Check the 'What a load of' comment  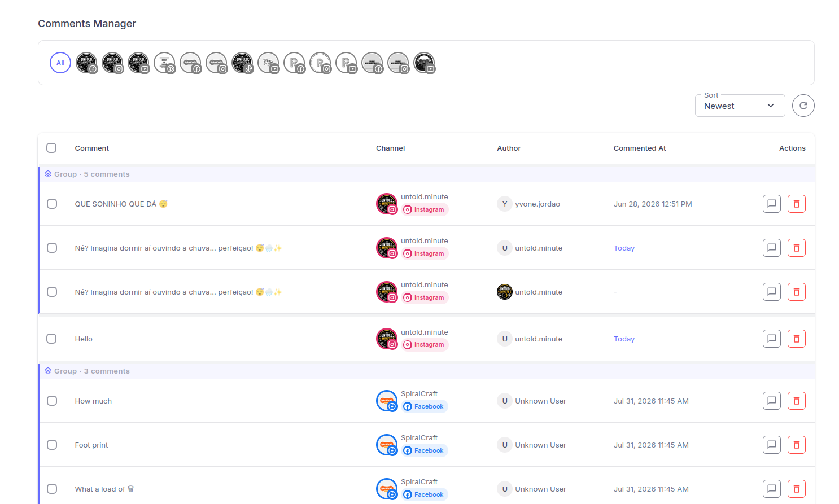52,489
